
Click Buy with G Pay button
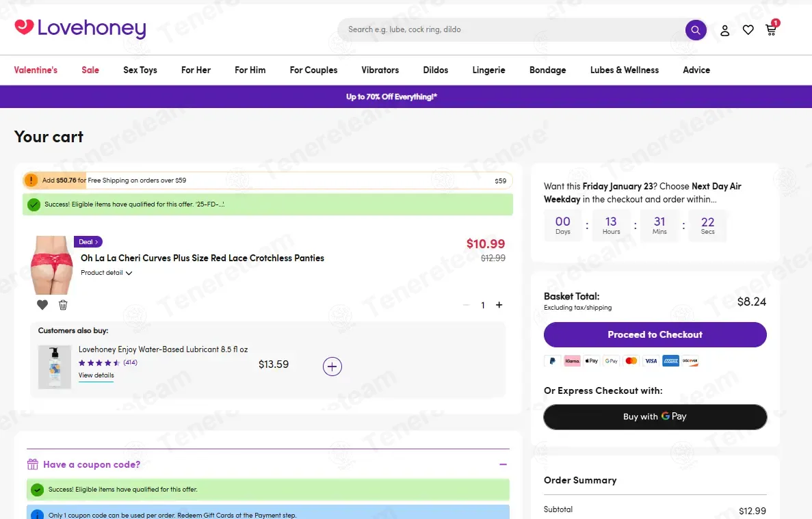click(655, 416)
